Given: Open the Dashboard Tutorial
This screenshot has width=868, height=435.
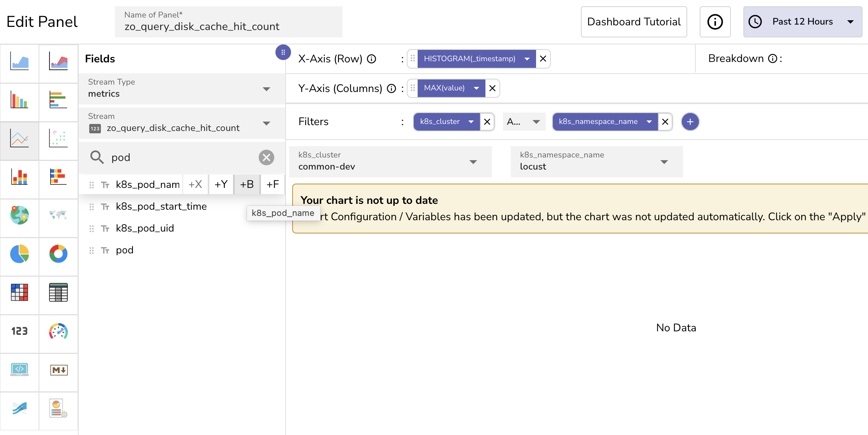Looking at the screenshot, I should pyautogui.click(x=633, y=22).
